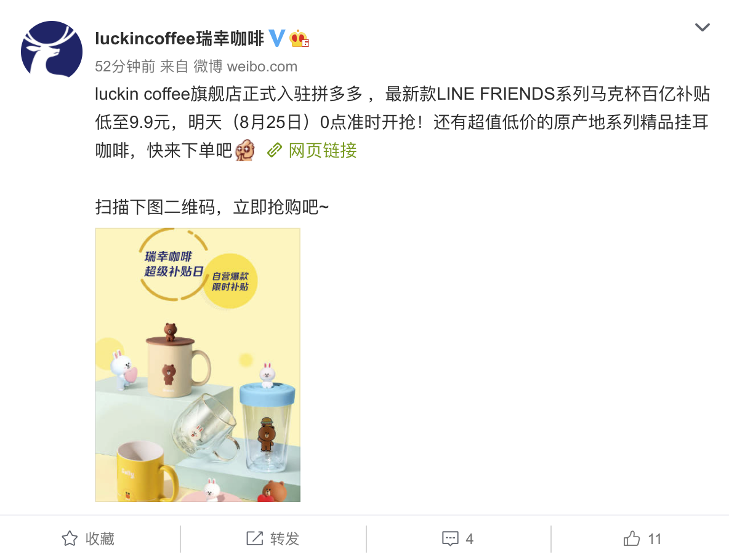Click the 微博 weibo.com source link

pos(246,66)
